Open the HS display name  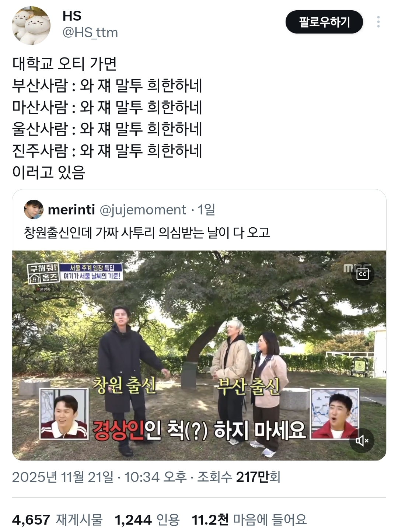[72, 16]
